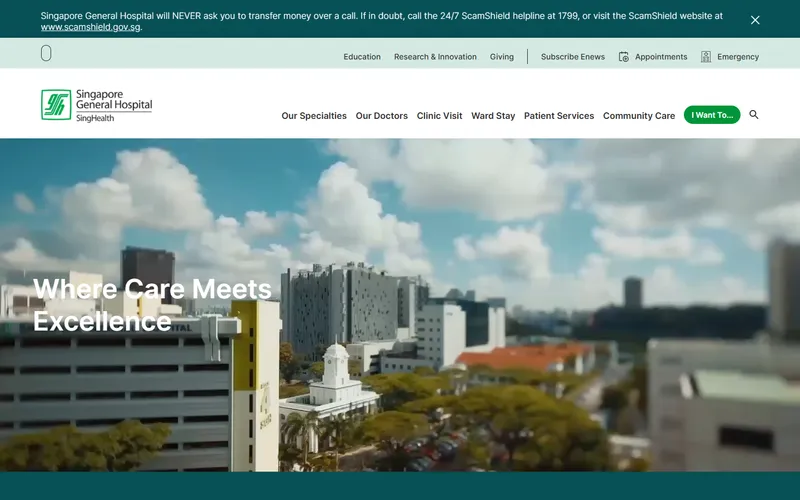Click the Where Care Meets Excellence headline
The image size is (800, 500).
(x=152, y=305)
